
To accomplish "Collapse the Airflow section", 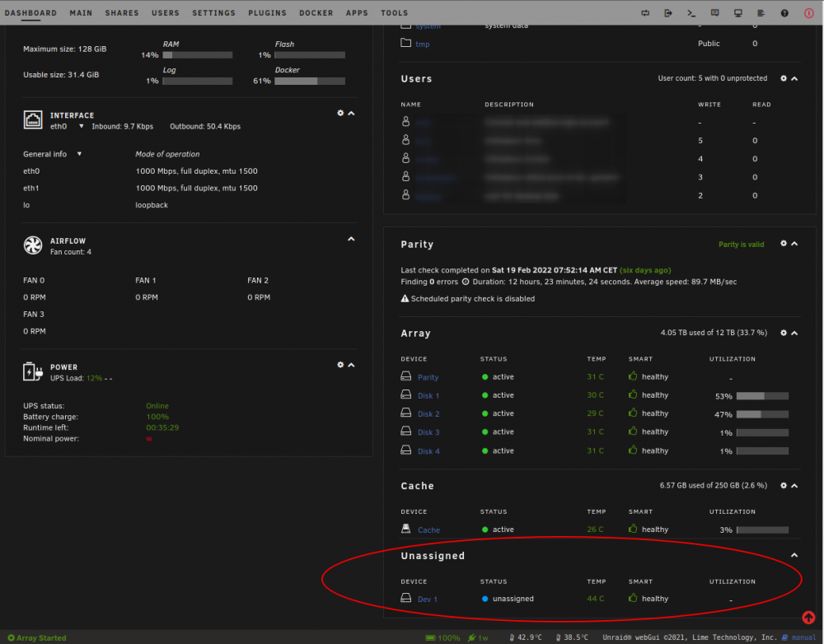I will (352, 239).
